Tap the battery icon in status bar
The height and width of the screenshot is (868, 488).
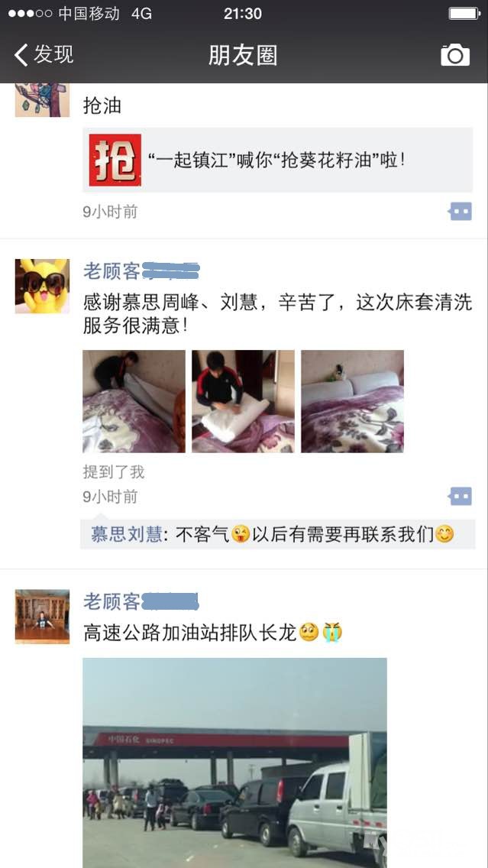(464, 14)
